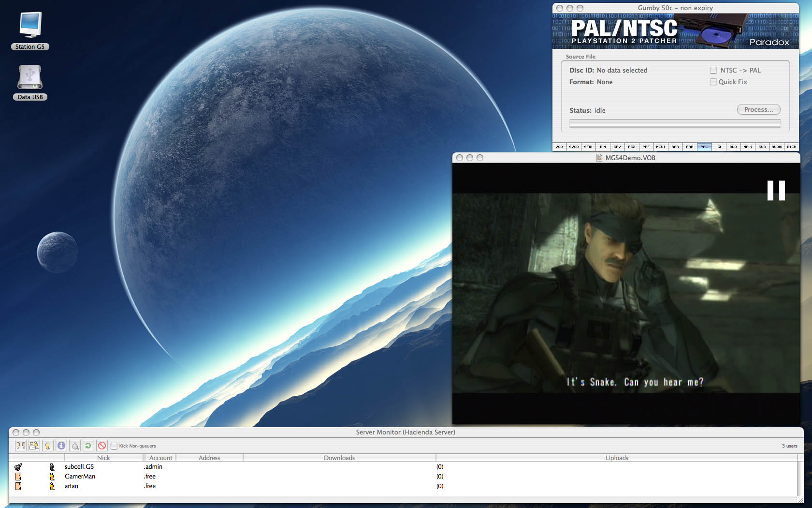Click the two faces chat toolbar icon

click(x=20, y=446)
